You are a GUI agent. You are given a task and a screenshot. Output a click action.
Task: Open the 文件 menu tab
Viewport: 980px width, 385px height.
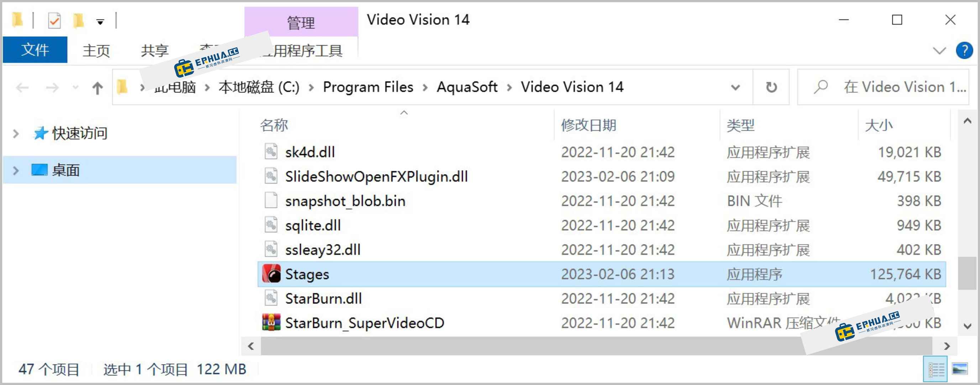(x=35, y=50)
